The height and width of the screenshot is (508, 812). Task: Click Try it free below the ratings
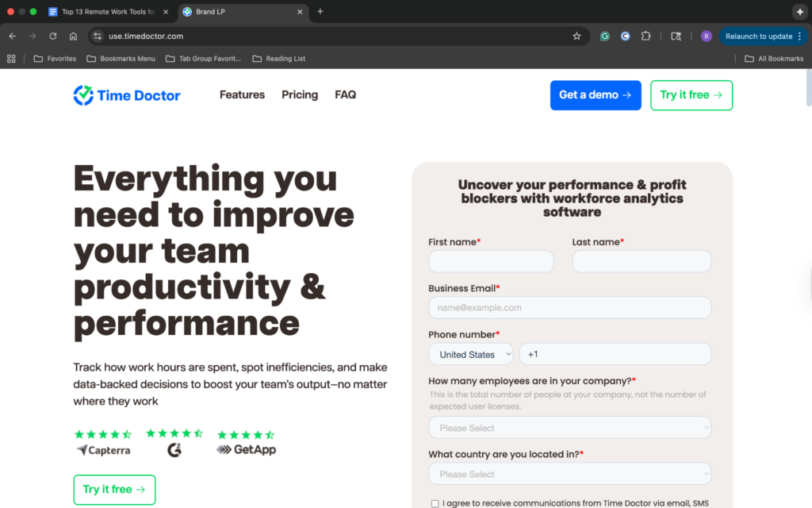(114, 490)
